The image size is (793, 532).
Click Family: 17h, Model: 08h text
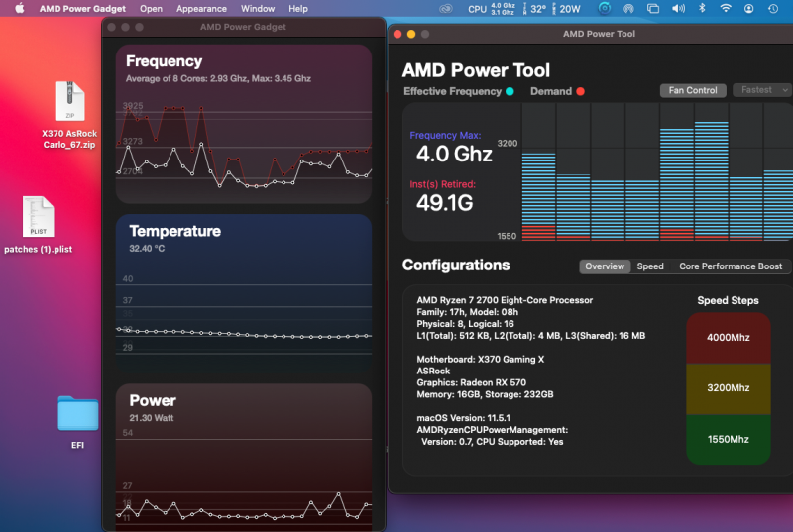(467, 312)
